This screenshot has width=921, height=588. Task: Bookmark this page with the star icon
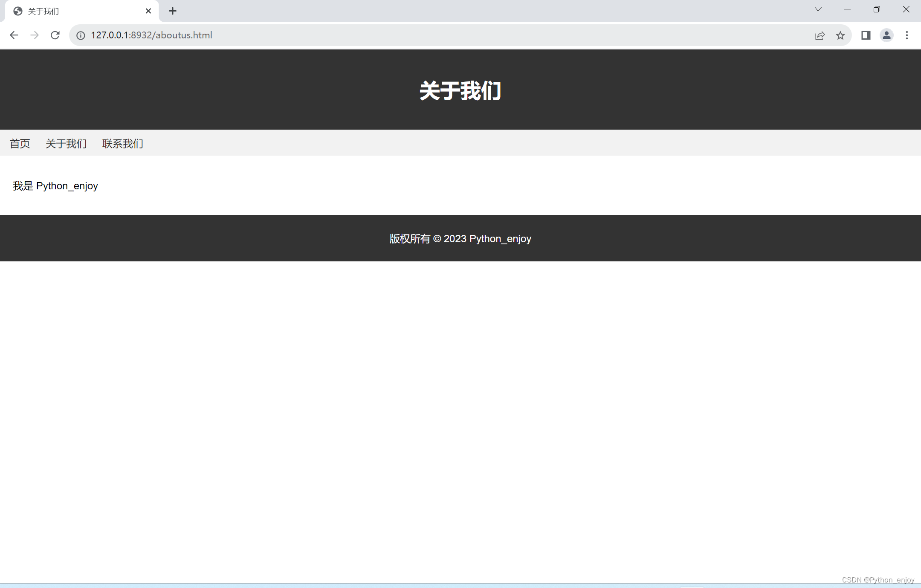click(x=840, y=35)
